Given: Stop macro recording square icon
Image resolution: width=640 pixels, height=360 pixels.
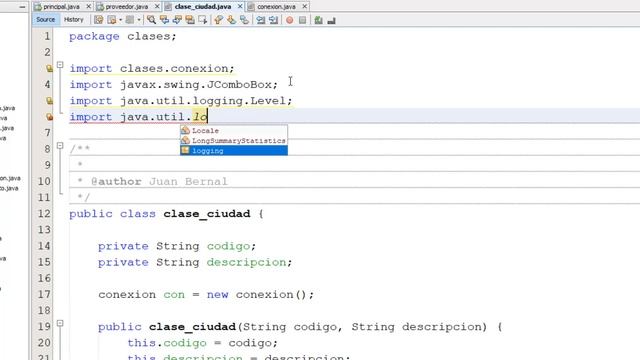Looking at the screenshot, I should pos(302,20).
